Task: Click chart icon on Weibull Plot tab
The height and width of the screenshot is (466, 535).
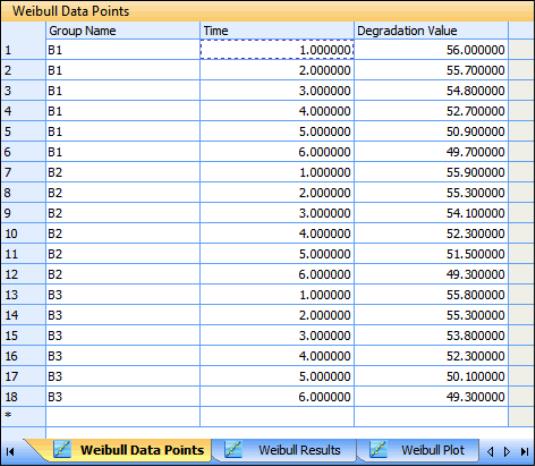Action: click(x=378, y=449)
